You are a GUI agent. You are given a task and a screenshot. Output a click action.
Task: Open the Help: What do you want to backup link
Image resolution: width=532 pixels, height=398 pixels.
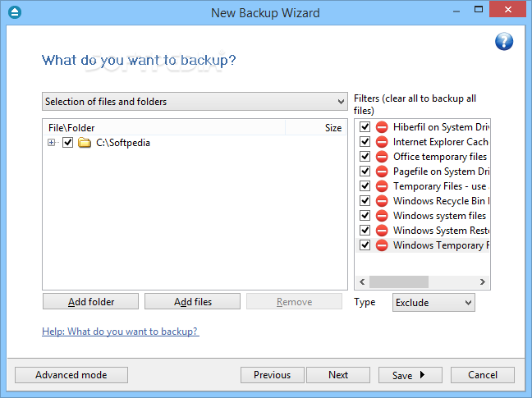click(x=121, y=332)
